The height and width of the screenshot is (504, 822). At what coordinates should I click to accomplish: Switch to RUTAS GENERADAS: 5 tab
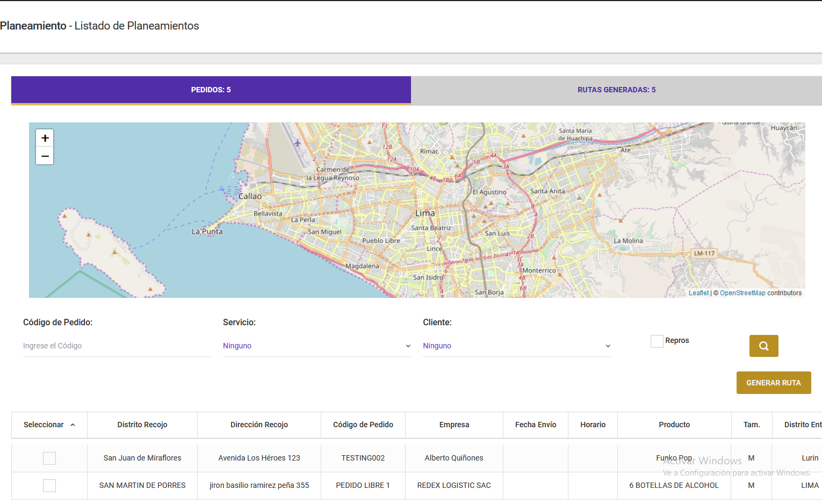(x=616, y=90)
